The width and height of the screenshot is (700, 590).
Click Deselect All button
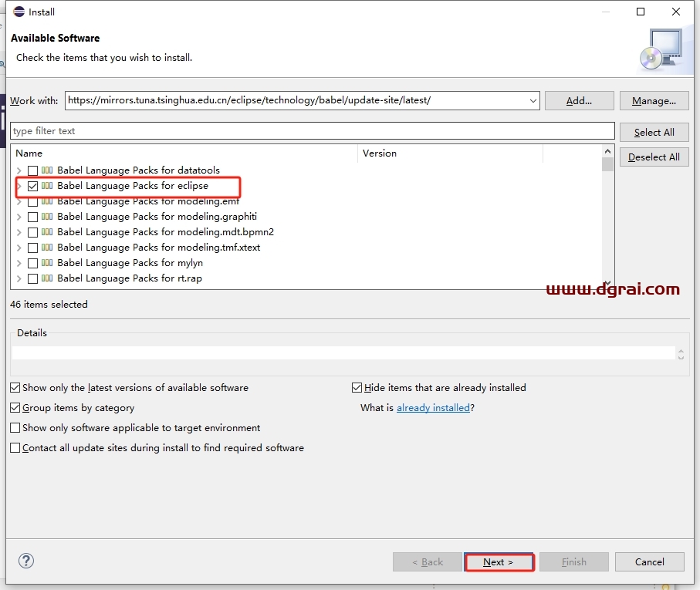[654, 157]
